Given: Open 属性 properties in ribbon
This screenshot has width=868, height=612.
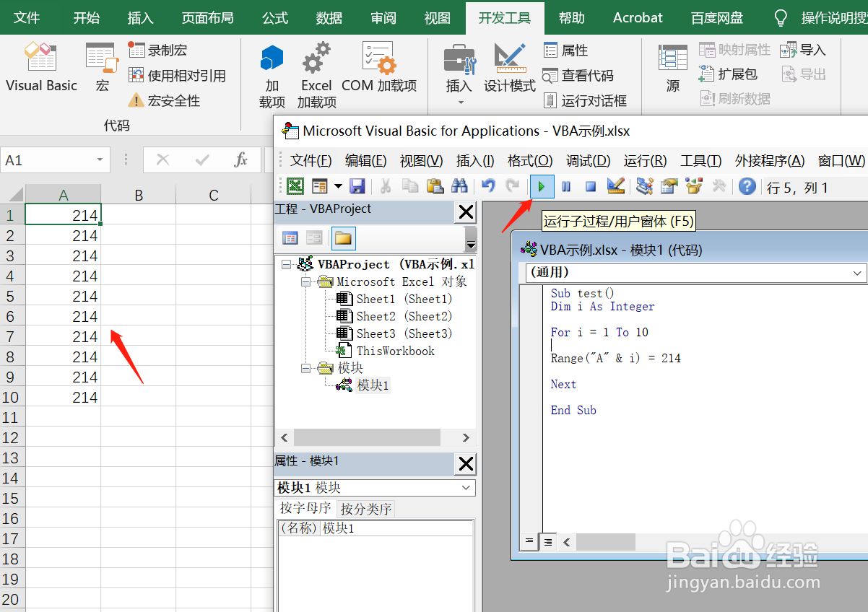Looking at the screenshot, I should pyautogui.click(x=566, y=50).
